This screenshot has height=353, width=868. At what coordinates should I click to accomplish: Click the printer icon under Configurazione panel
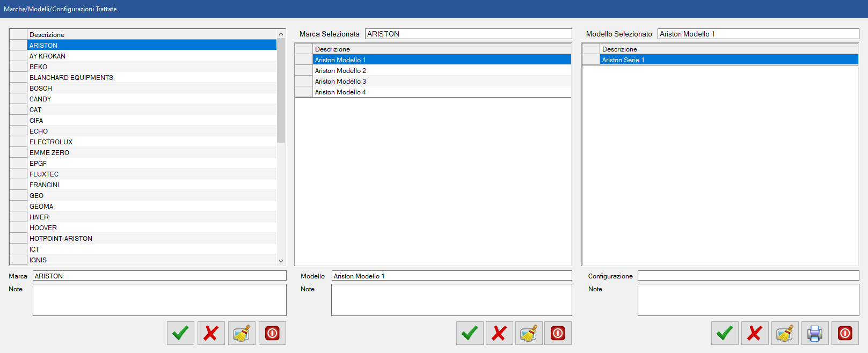pos(815,333)
